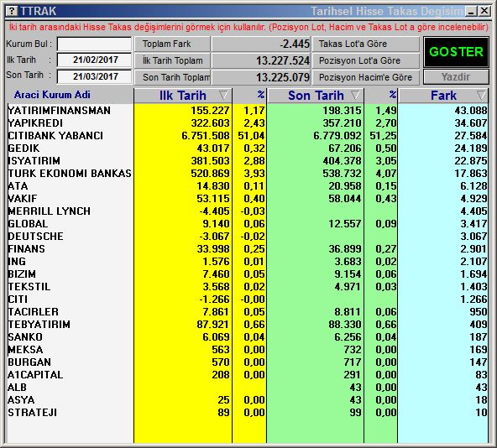The image size is (497, 448).
Task: Click the help question mark icon
Action: (12, 12)
